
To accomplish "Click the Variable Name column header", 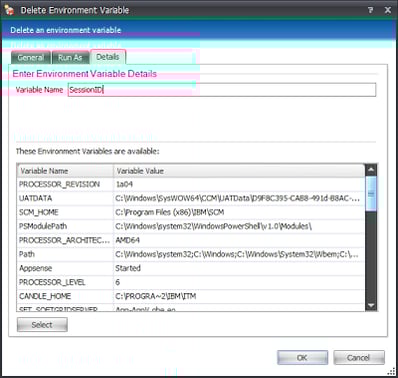I will coord(65,171).
